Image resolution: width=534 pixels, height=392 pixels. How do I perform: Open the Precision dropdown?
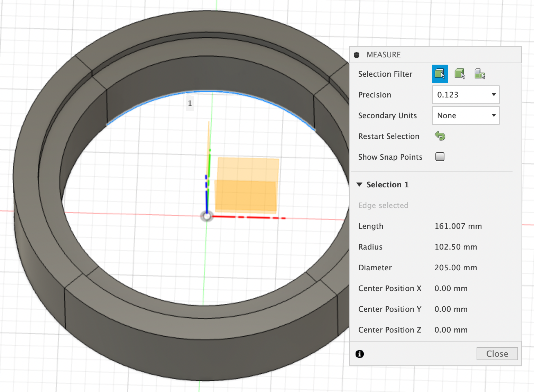tap(466, 95)
